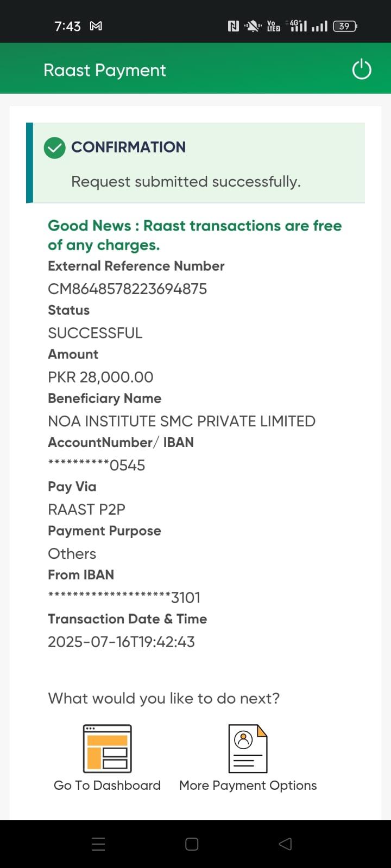Tap beneficiary name NOA INSTITUTE SMC PRIVATE LIMITED
The width and height of the screenshot is (391, 868).
181,421
